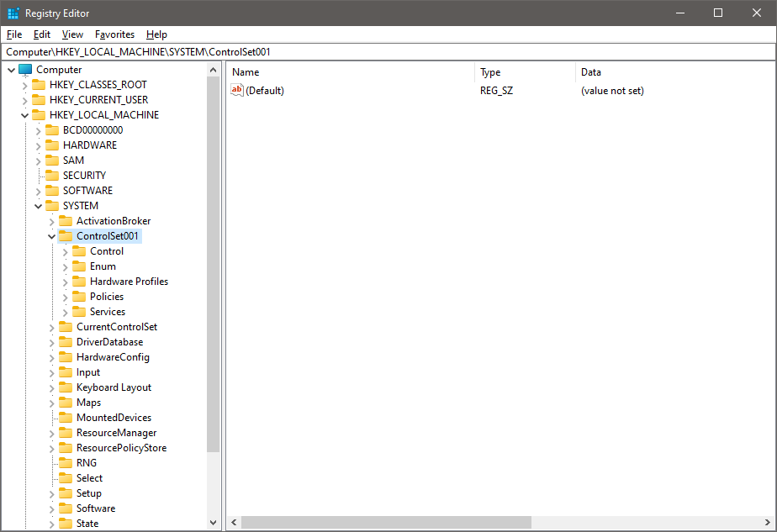This screenshot has height=532, width=777.
Task: Click the SOFTWARE folder icon under HKEY_LOCAL_MACHINE
Action: pyautogui.click(x=52, y=191)
